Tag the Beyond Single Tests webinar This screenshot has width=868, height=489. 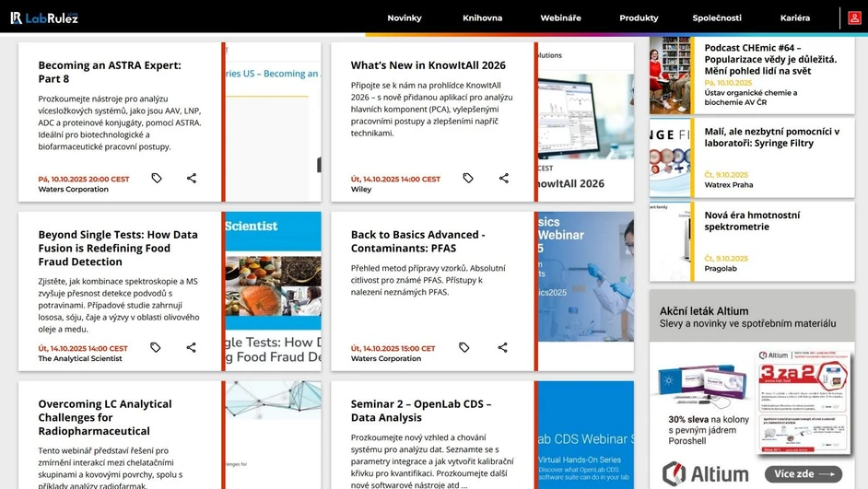(x=156, y=347)
